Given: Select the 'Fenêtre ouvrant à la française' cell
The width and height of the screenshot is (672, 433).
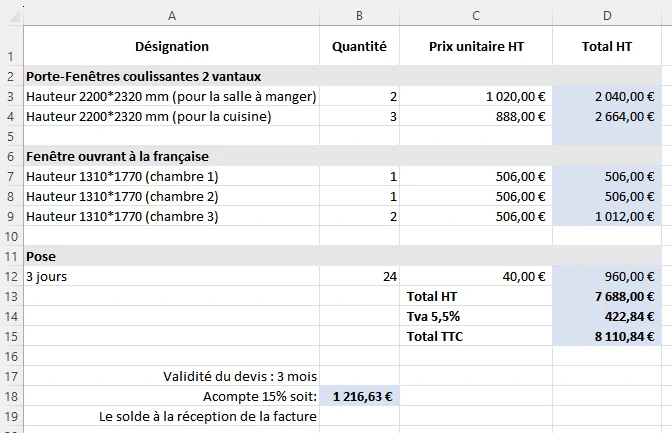Looking at the screenshot, I should 172,156.
